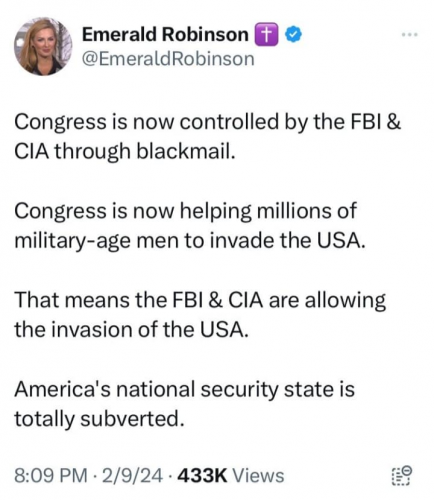Click the line starting 'Congress is now controlled'
434x500 pixels.
pos(208,123)
